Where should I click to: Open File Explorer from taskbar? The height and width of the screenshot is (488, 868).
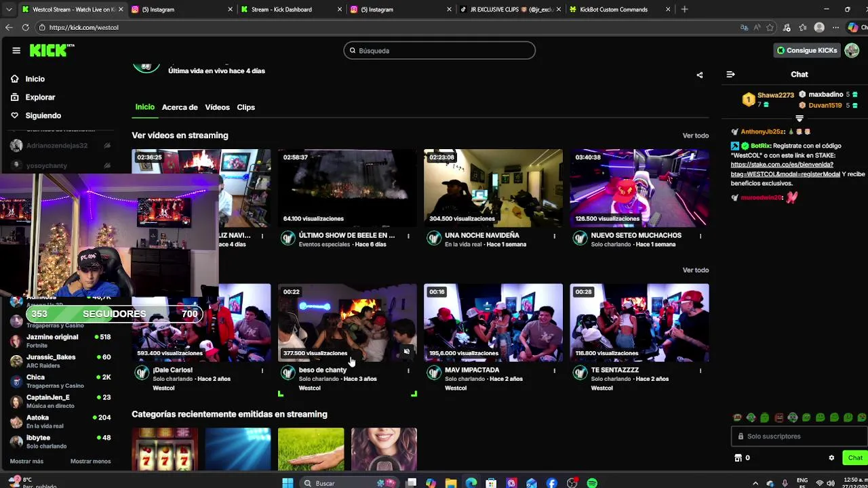[451, 483]
